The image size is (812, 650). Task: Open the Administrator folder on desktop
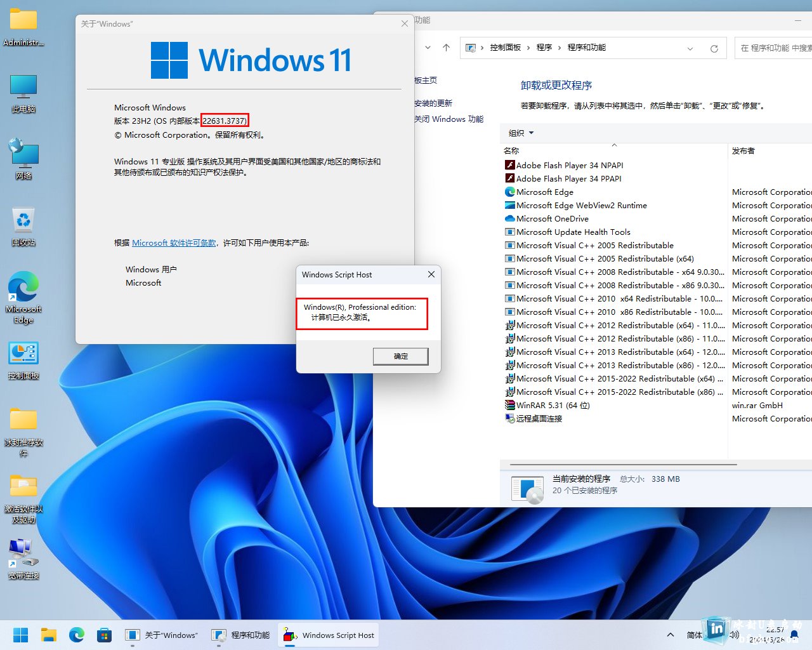coord(23,27)
